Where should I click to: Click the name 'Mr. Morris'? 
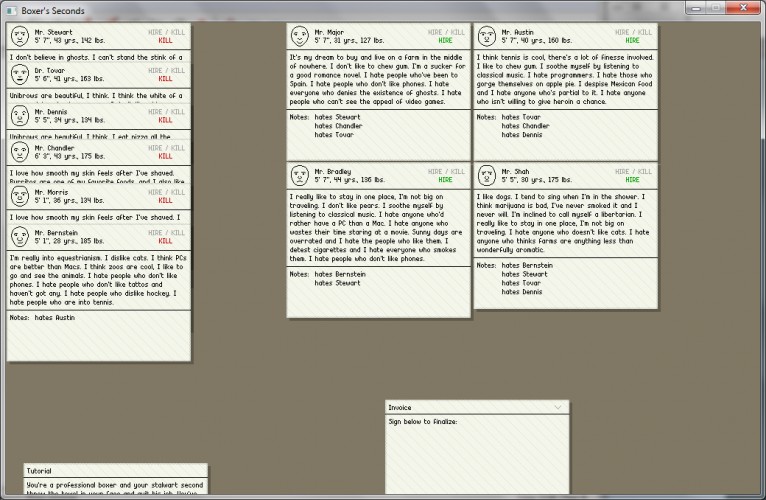[51, 192]
